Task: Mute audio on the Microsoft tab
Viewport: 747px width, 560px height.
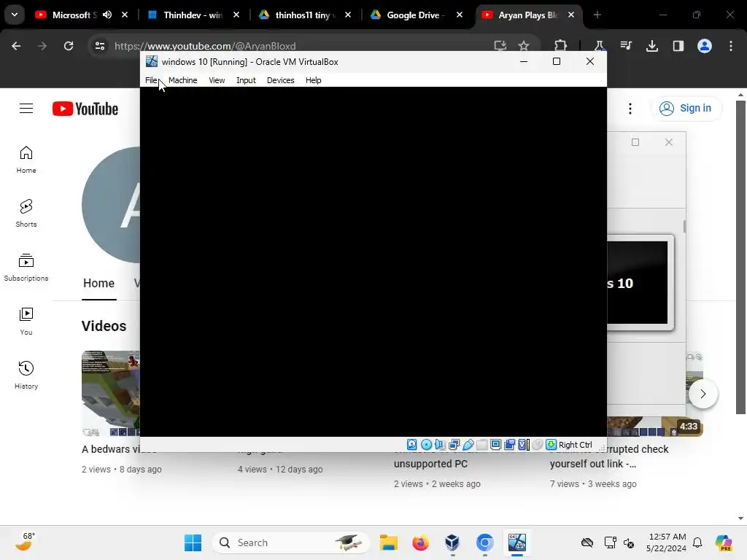Action: point(108,15)
